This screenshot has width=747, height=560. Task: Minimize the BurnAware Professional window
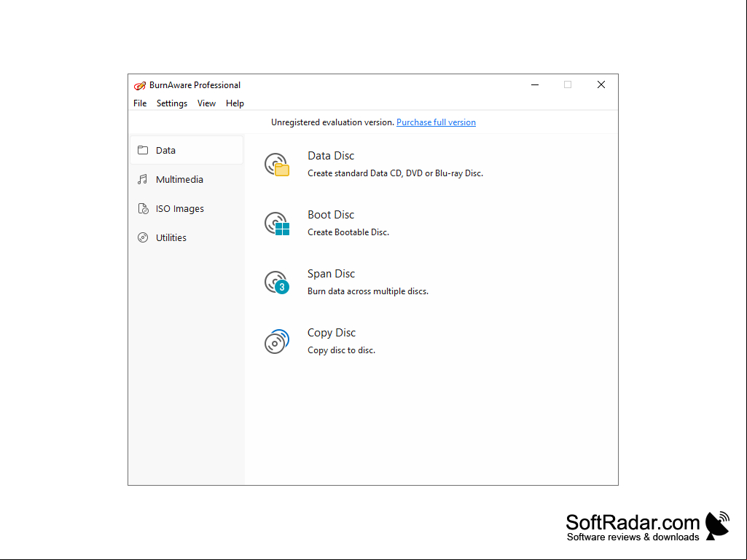click(535, 84)
